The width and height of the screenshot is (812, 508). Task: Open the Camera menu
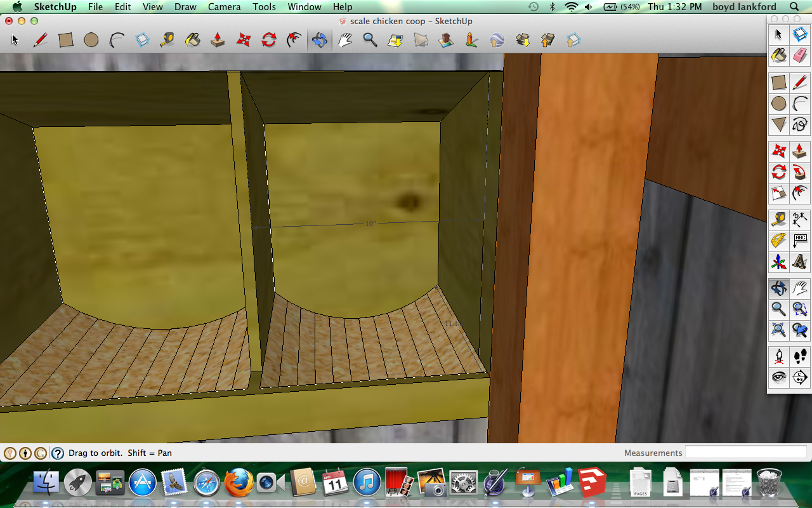click(224, 7)
